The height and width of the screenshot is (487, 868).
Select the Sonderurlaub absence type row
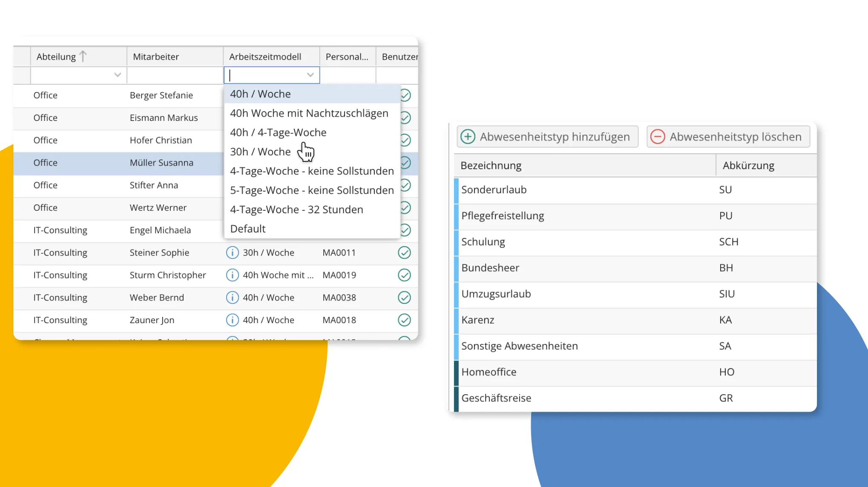[635, 190]
